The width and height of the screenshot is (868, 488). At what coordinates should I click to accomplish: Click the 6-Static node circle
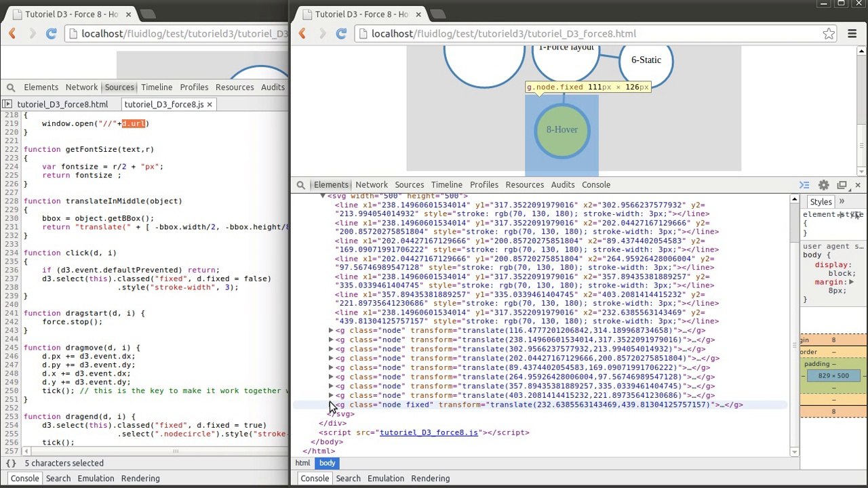pyautogui.click(x=646, y=60)
